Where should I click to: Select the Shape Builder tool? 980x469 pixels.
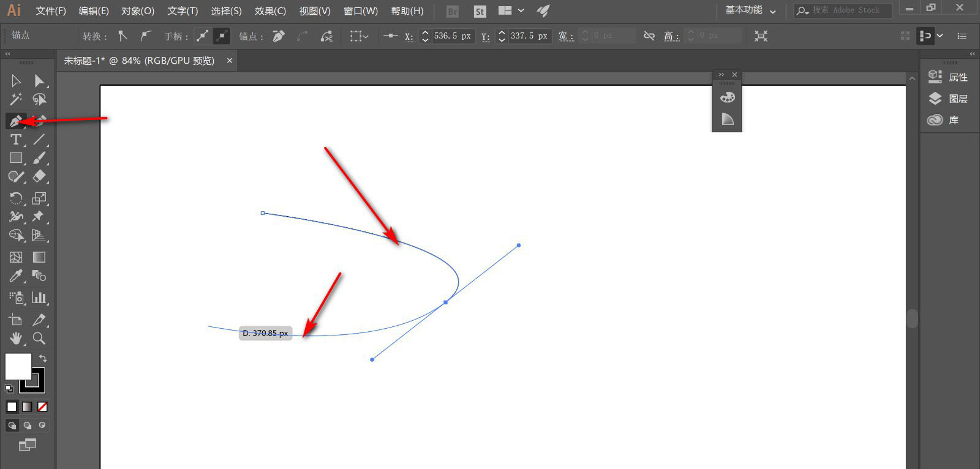(16, 235)
